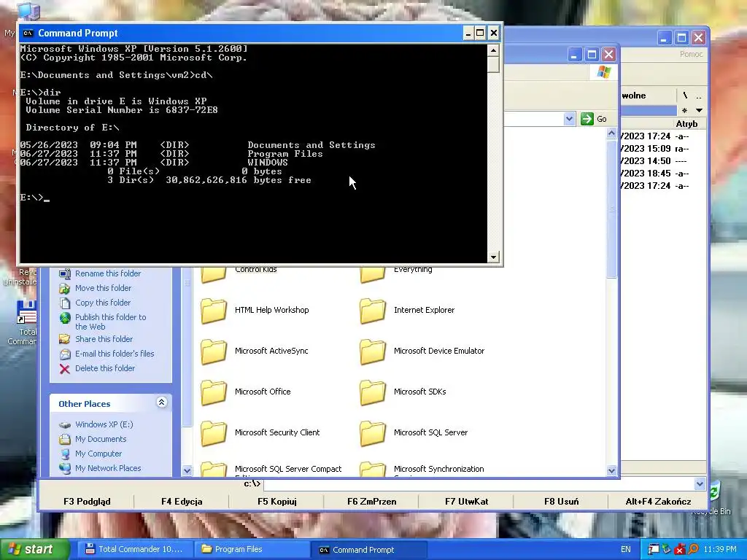Click F3 Podgląd button
Viewport: 747px width, 560px height.
pos(87,502)
